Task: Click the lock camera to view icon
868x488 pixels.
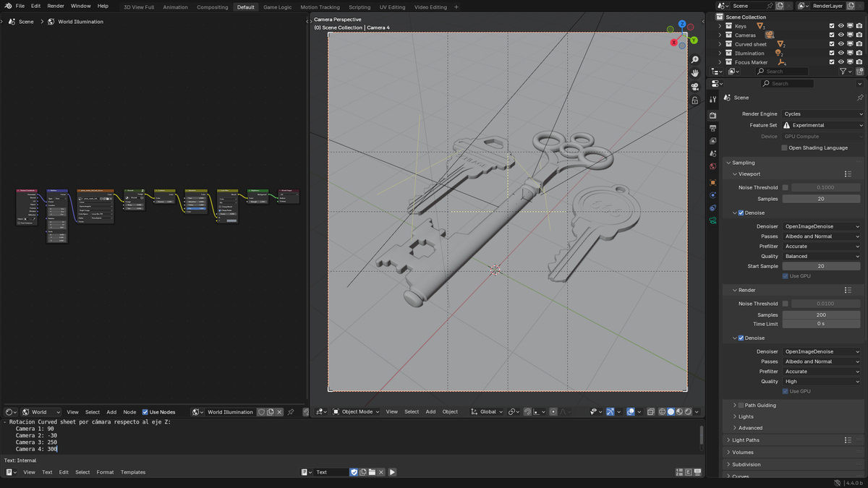Action: pos(695,100)
